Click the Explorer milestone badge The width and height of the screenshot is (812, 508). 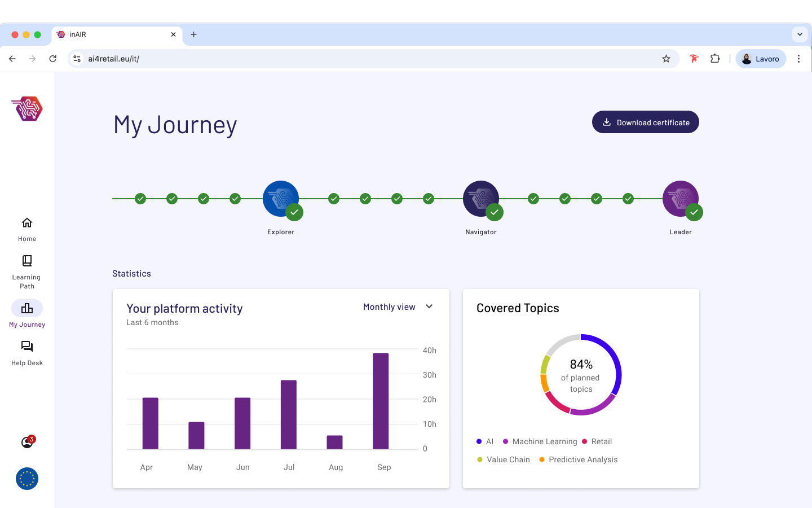(281, 199)
